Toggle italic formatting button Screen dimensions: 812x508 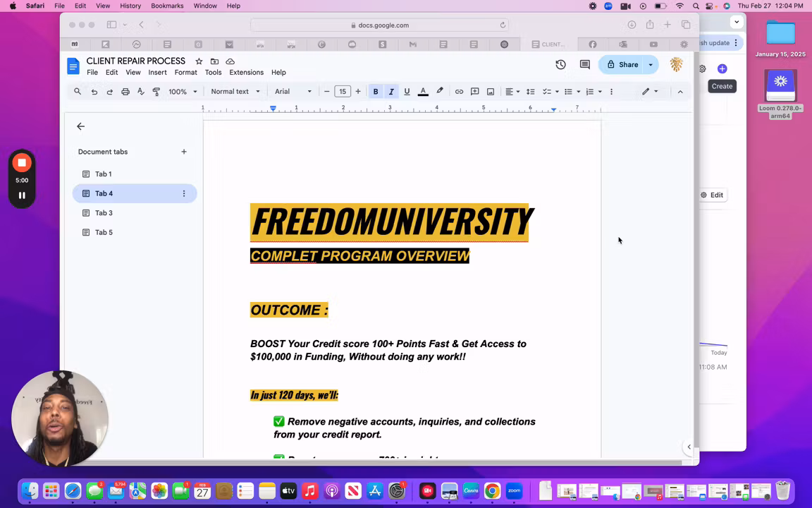pos(391,92)
